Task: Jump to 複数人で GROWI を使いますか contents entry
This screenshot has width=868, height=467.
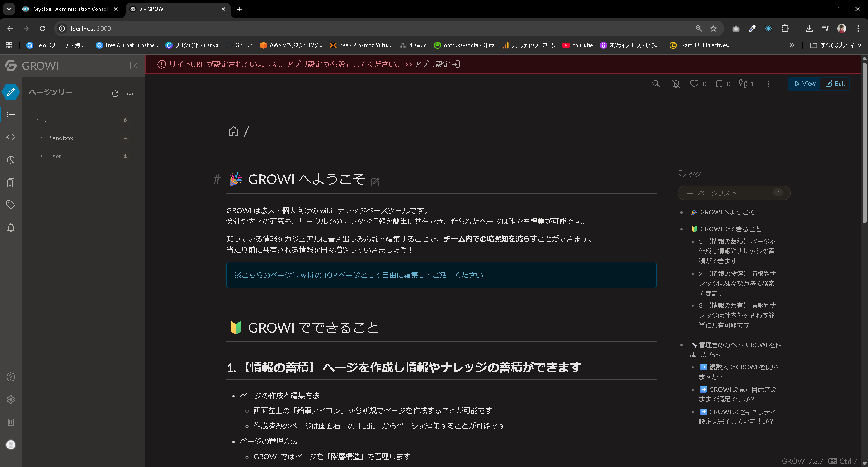Action: point(739,372)
